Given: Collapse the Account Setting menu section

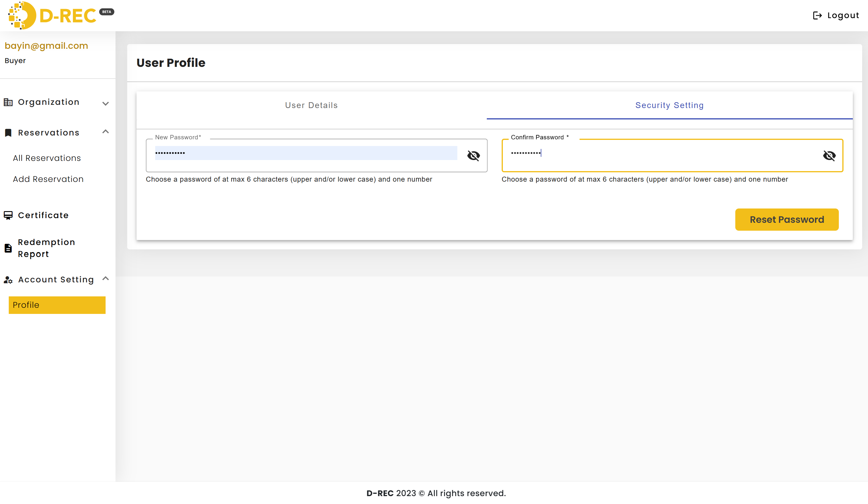Looking at the screenshot, I should pos(105,279).
